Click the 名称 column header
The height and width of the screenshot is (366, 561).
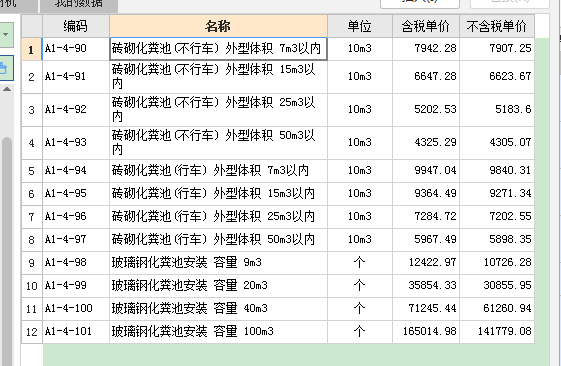218,26
